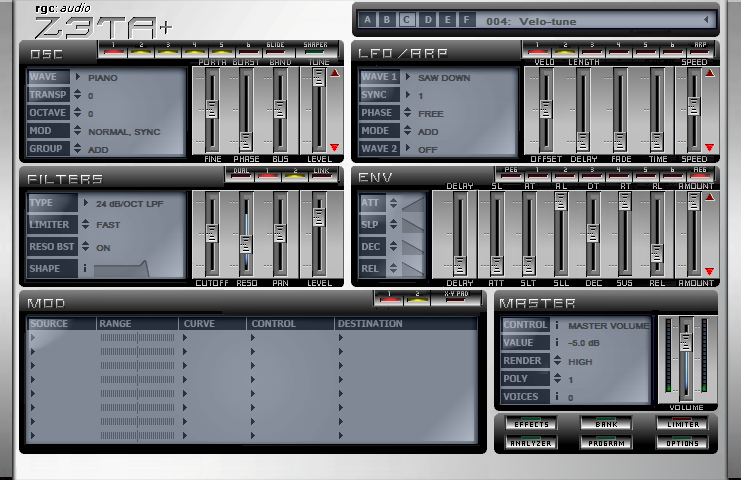Click filter SHAPE info icon

[x=85, y=268]
